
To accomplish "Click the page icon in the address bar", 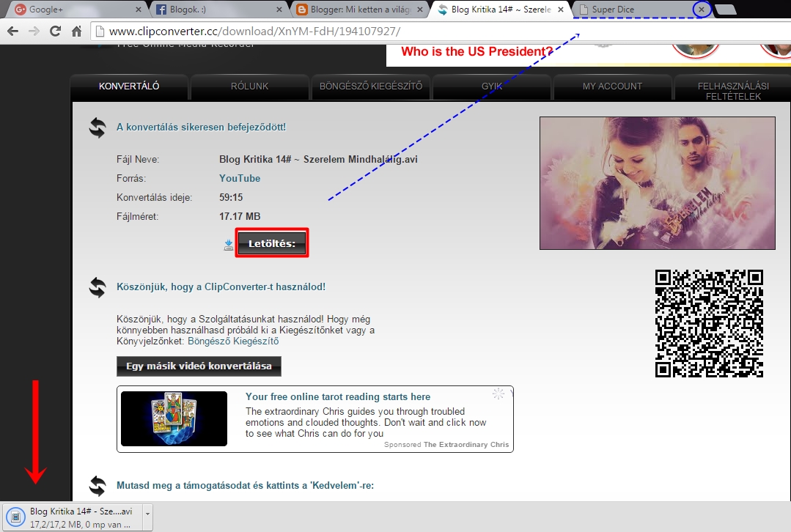I will 100,32.
